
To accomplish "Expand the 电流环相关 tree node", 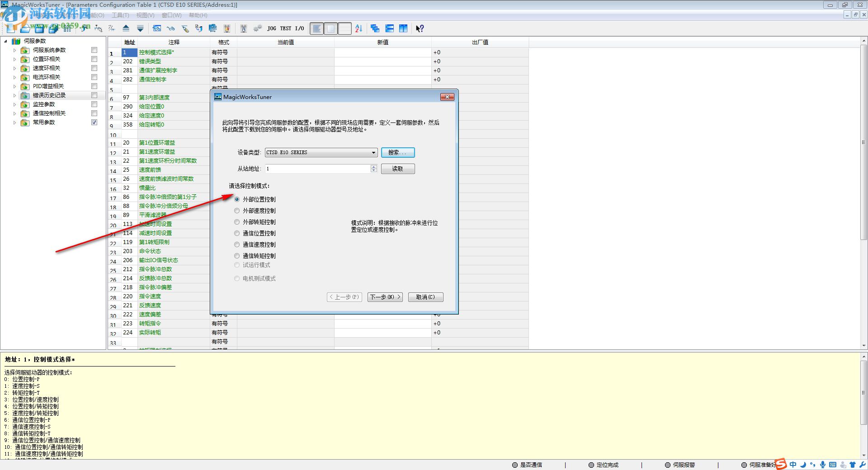I will tap(14, 77).
